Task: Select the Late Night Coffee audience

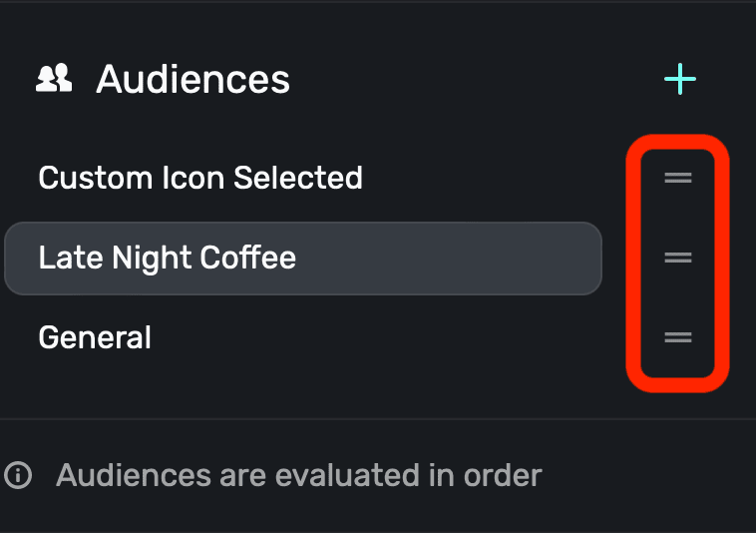Action: coord(168,258)
